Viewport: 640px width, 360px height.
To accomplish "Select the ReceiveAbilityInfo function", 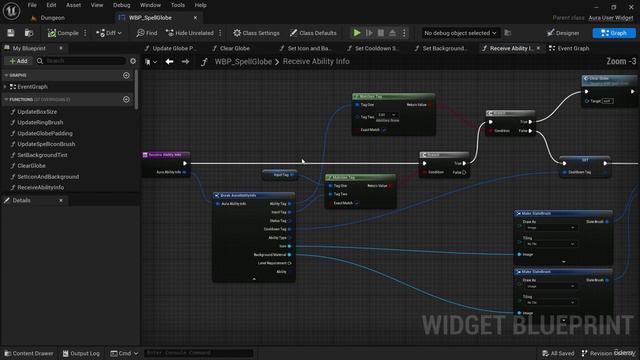I will [40, 187].
